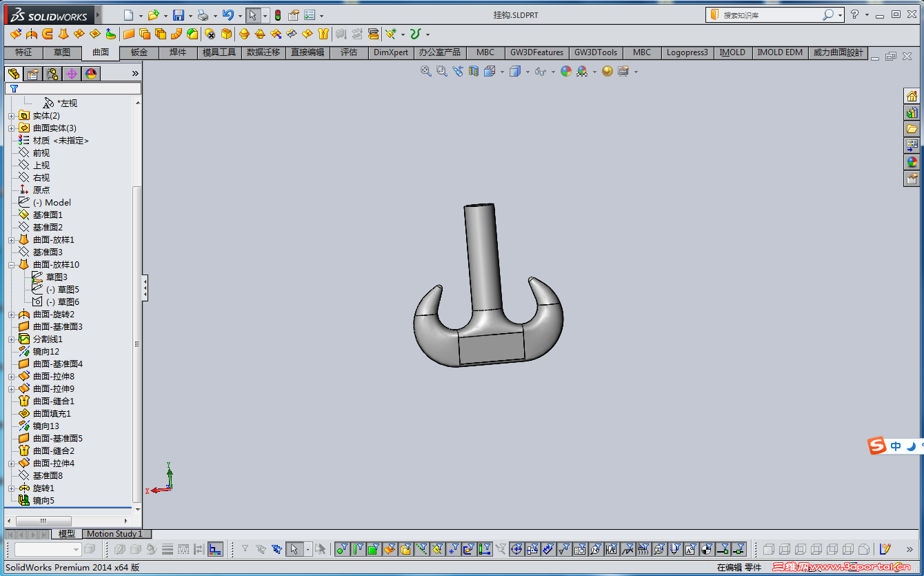Open the DimXpert tab
The image size is (924, 576).
(391, 52)
